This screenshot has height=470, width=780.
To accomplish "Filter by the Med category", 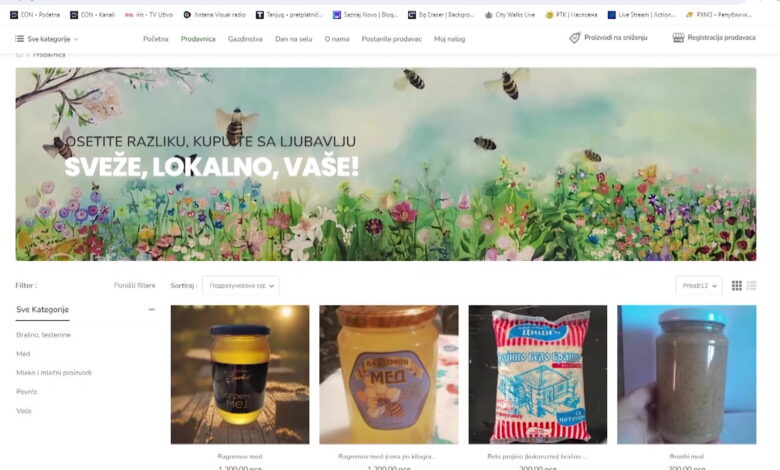I will [23, 354].
